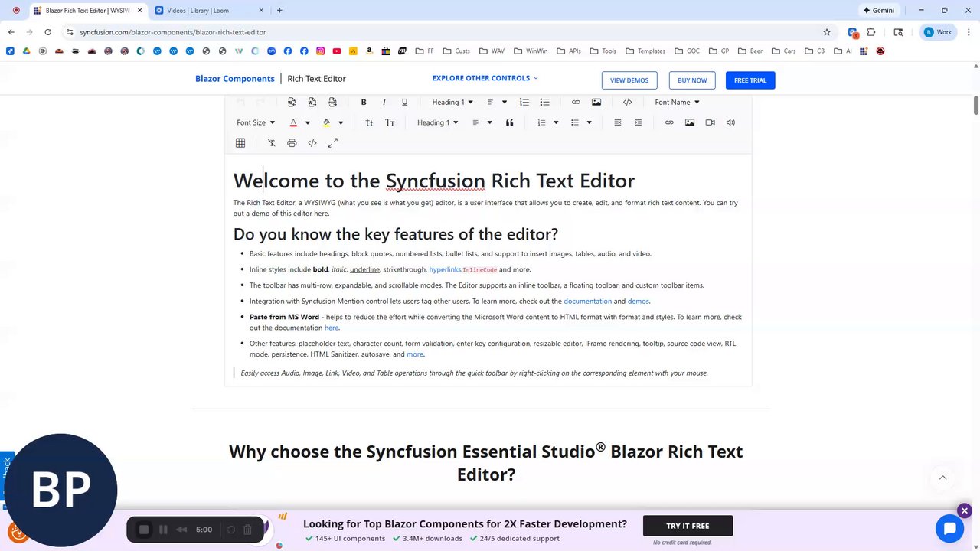Maximize the editor with the fullscreen icon
Viewport: 980px width, 551px height.
[332, 143]
